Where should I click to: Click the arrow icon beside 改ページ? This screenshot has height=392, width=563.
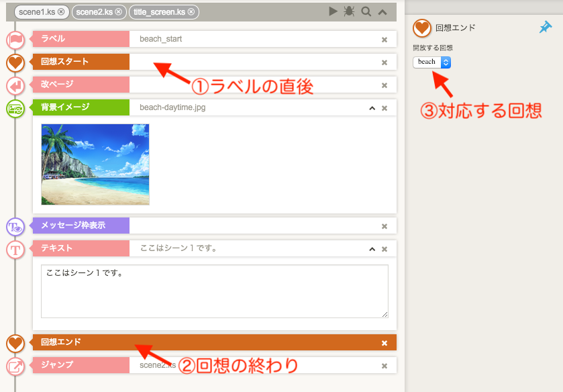pyautogui.click(x=15, y=85)
